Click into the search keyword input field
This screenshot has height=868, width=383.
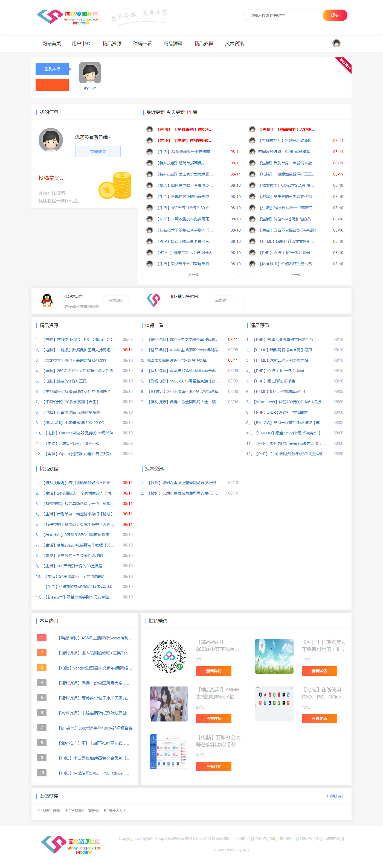point(283,16)
